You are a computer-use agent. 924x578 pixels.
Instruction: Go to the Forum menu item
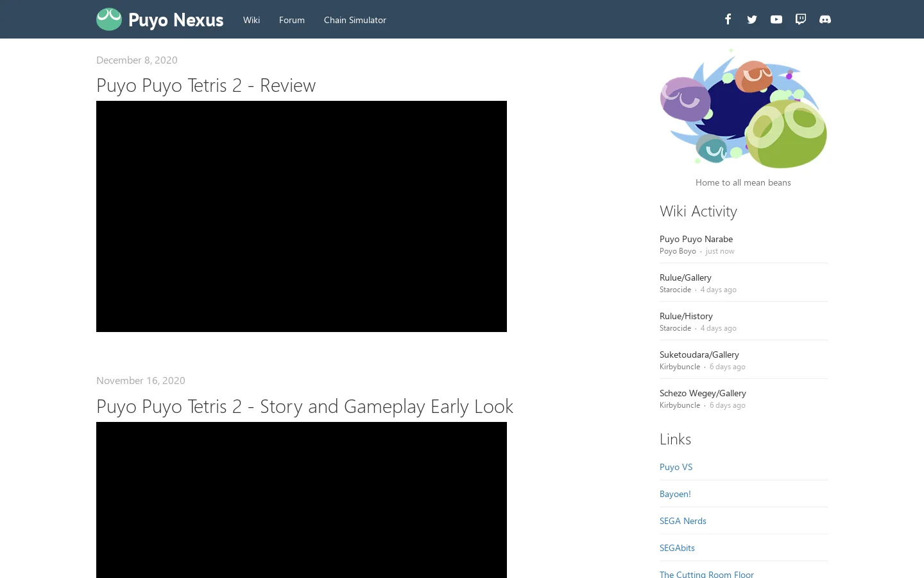[x=292, y=20]
